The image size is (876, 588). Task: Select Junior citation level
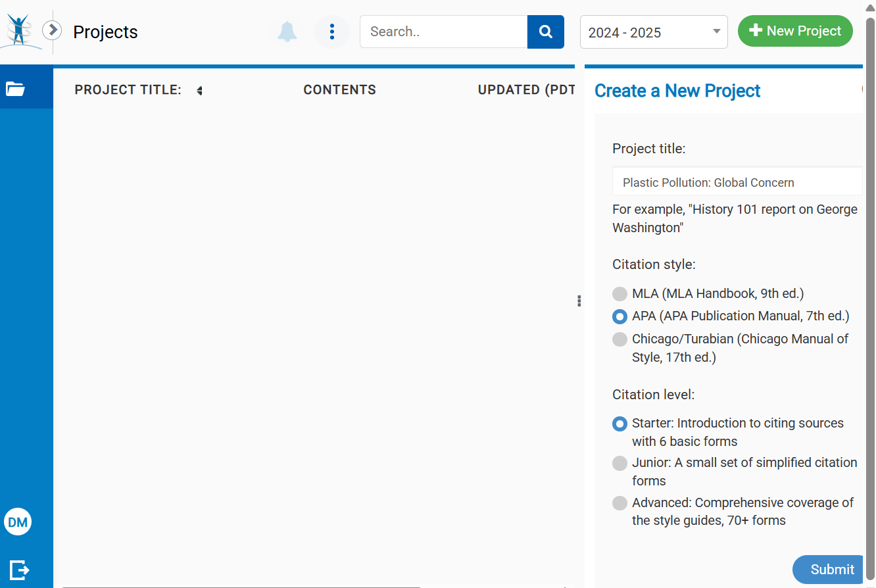[620, 463]
